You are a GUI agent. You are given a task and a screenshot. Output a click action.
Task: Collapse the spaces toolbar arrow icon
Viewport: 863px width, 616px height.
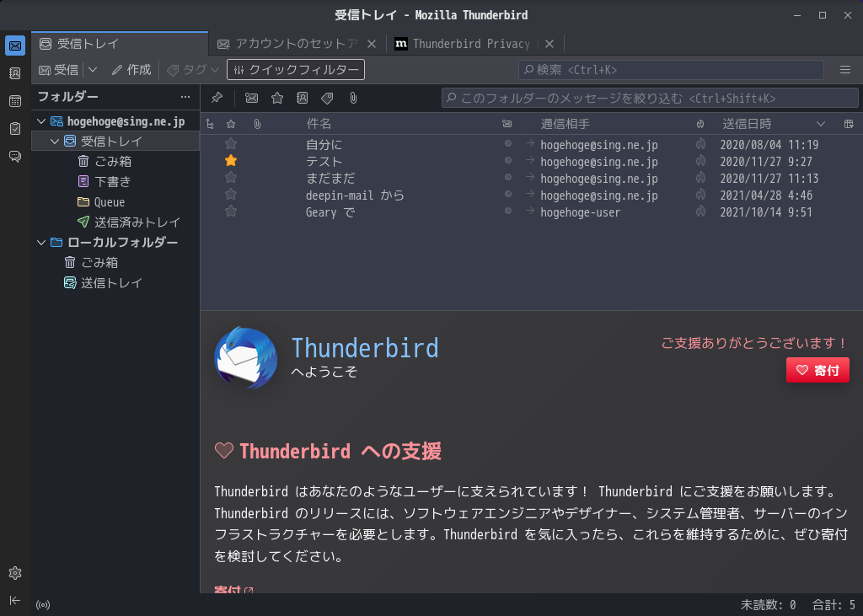(x=15, y=601)
